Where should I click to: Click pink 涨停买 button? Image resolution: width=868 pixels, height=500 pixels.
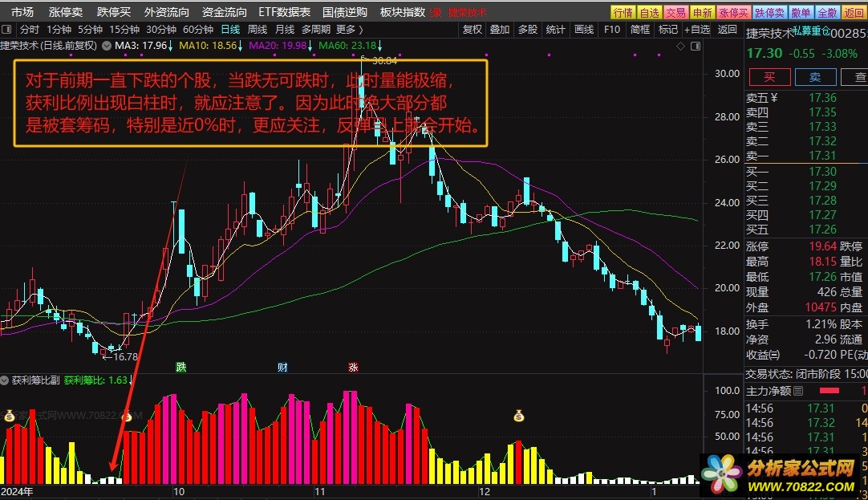(x=733, y=12)
